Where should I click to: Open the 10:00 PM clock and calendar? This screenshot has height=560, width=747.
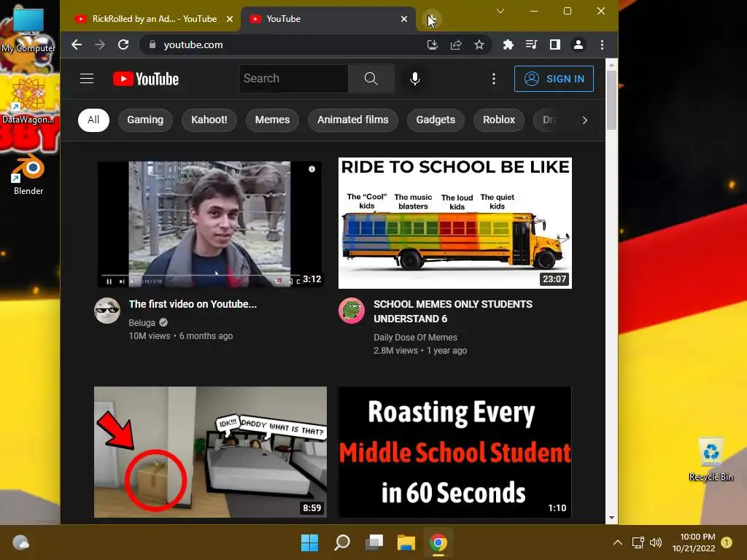[694, 542]
